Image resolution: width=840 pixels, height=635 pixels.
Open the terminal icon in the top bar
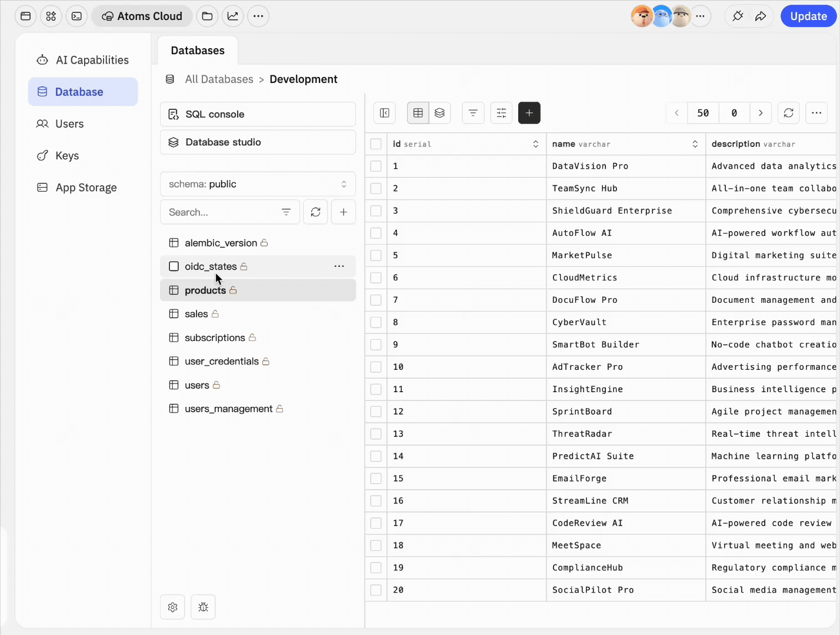76,16
